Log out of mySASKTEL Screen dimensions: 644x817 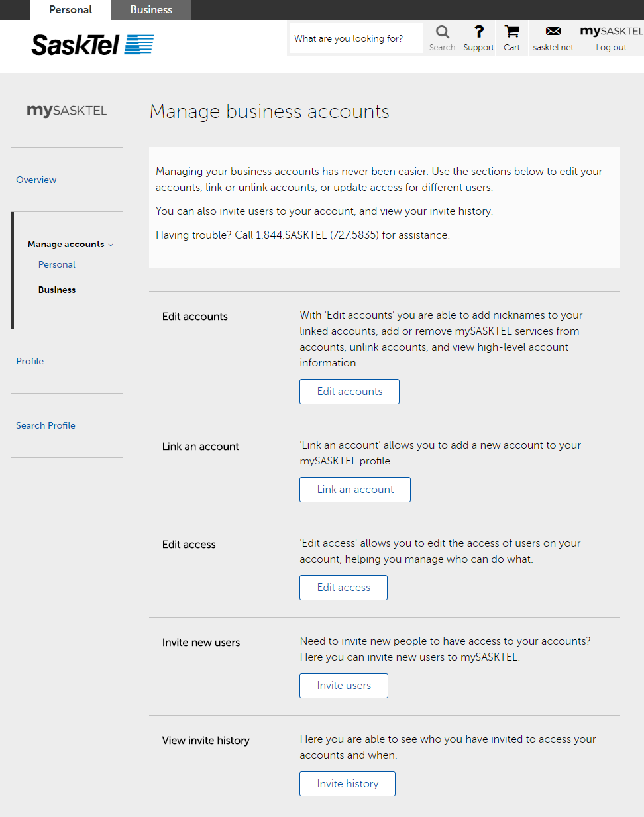(610, 47)
